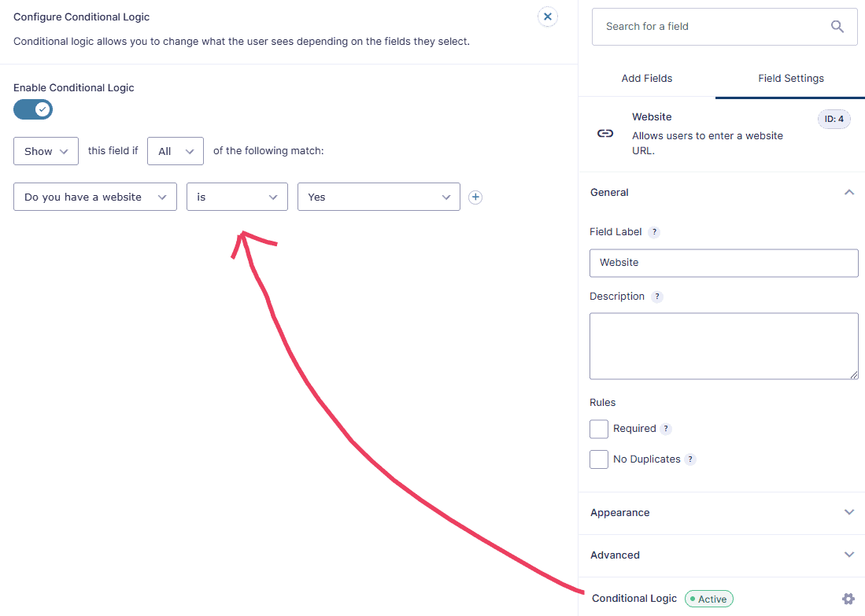Viewport: 865px width, 616px height.
Task: Switch to the Add Fields tab
Action: (x=646, y=78)
